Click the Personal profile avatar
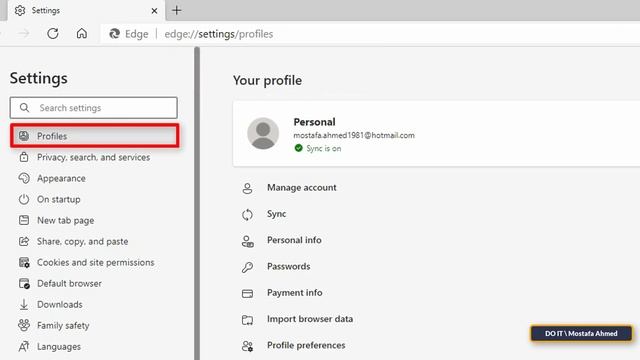 click(x=263, y=133)
